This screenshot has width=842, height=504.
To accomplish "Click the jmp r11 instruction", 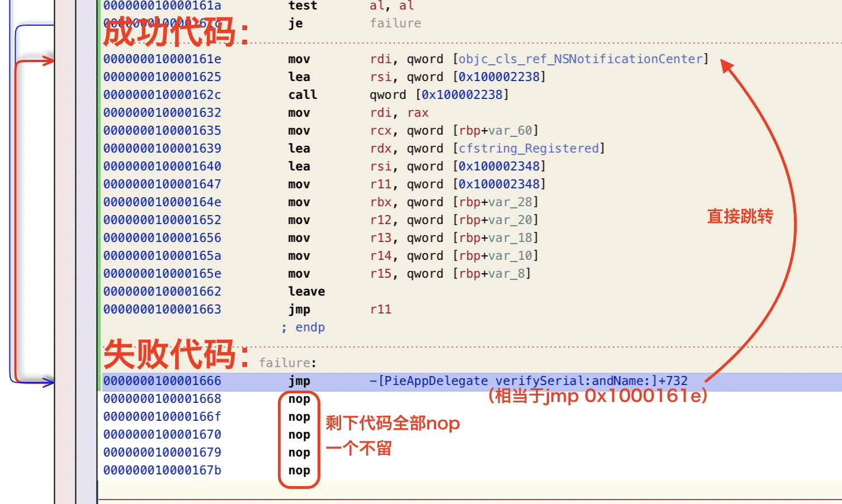I will click(x=339, y=310).
